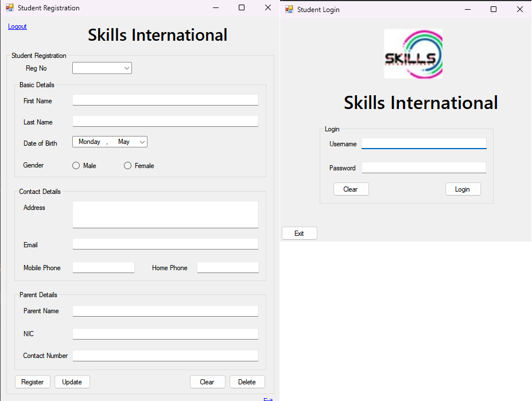Click the Logout link
This screenshot has width=532, height=401.
17,26
